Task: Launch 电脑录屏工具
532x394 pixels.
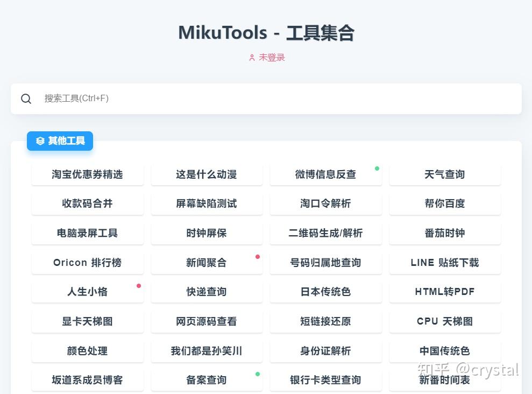Action: pyautogui.click(x=88, y=233)
